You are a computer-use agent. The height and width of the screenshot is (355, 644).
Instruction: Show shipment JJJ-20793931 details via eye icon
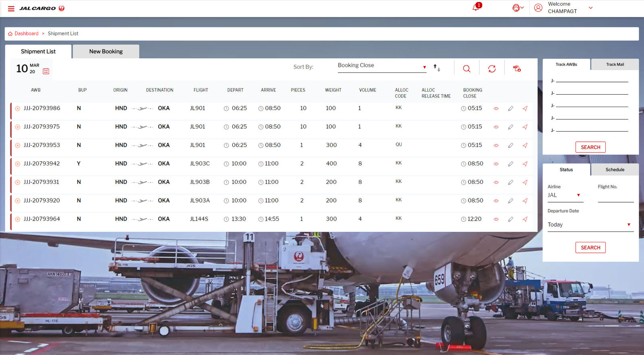496,182
